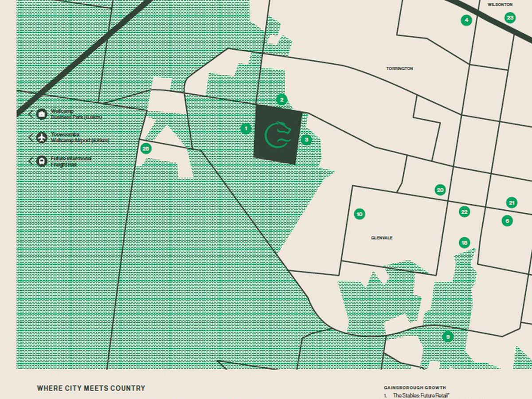Viewport: 532px width, 399px height.
Task: Click left chevron beside Business Park label
Action: (31, 114)
